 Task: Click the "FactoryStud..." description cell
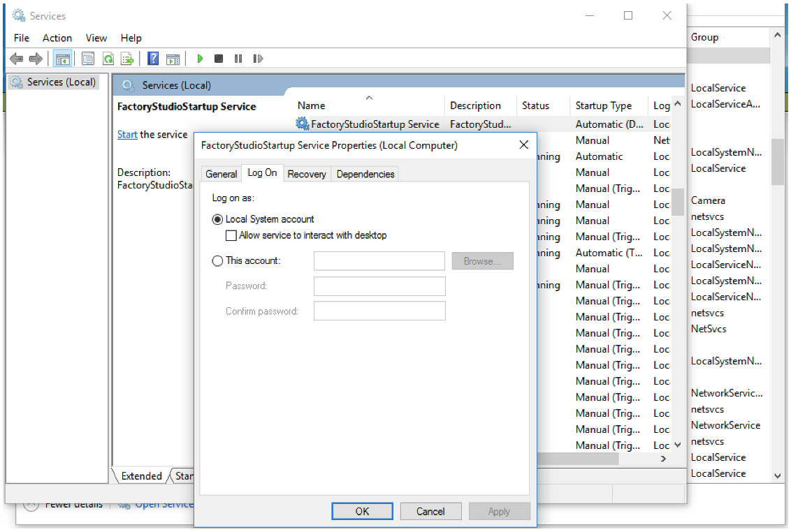point(480,124)
